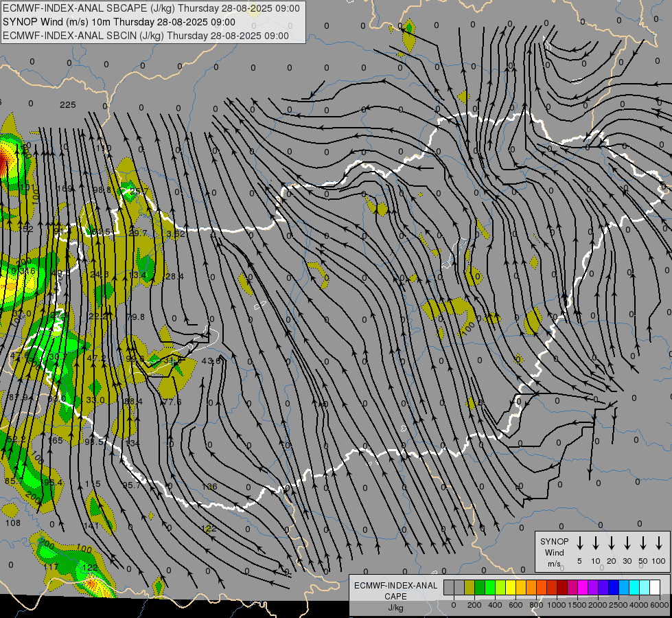Click the map value '3.62'

[x=176, y=233]
